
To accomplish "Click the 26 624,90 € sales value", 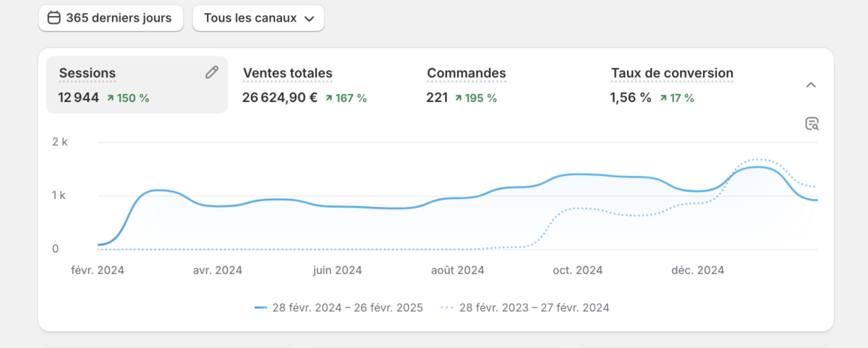I will (280, 98).
